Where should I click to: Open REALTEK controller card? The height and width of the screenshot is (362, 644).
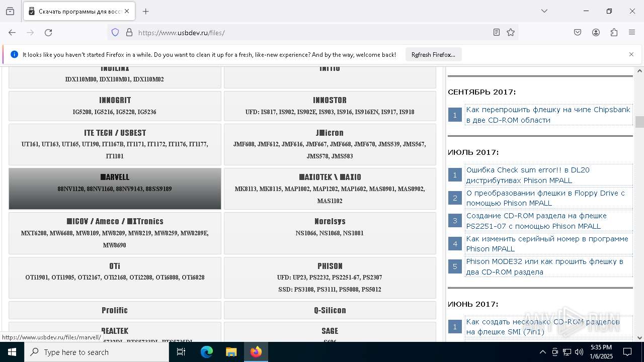[115, 332]
